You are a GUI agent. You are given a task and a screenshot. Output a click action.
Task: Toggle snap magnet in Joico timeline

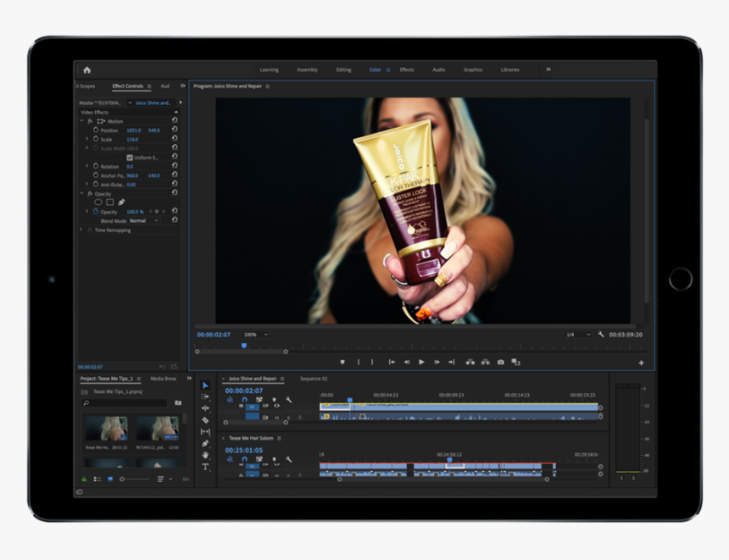coord(244,400)
